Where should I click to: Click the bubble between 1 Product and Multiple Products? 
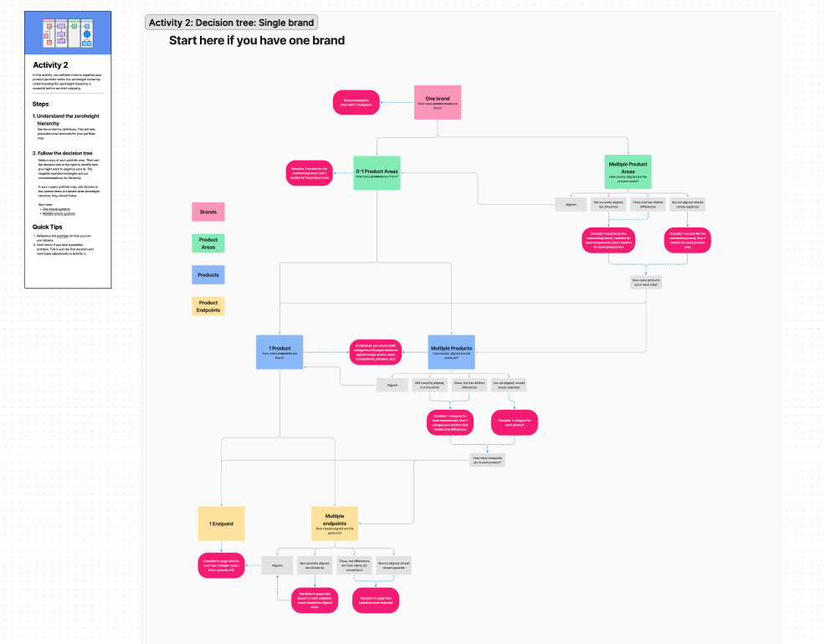[x=376, y=352]
